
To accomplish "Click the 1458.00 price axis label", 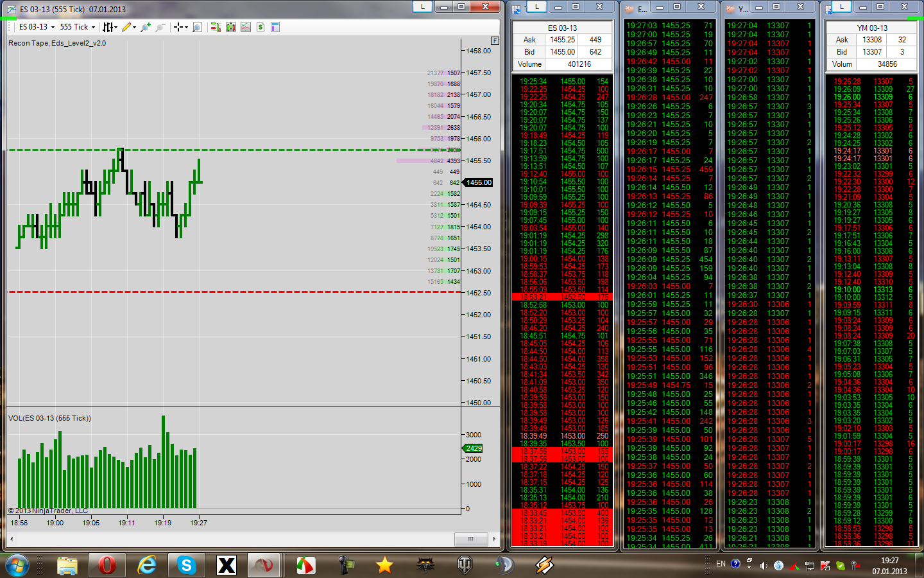I will pos(479,51).
